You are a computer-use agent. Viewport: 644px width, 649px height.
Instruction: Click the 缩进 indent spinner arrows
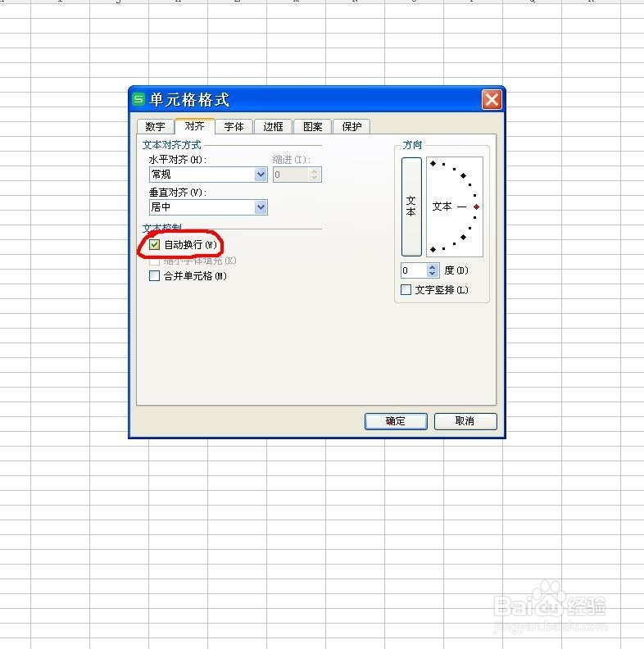pos(315,175)
